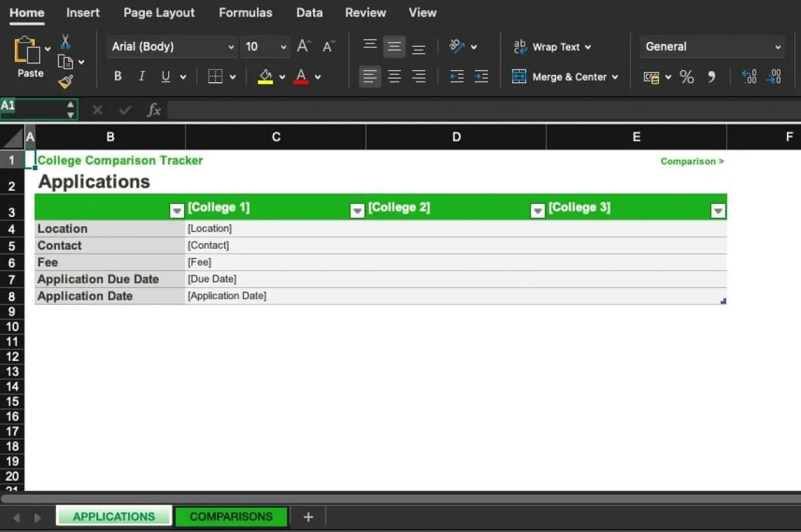The width and height of the screenshot is (801, 532).
Task: Click the Comma Style icon
Action: coord(712,77)
